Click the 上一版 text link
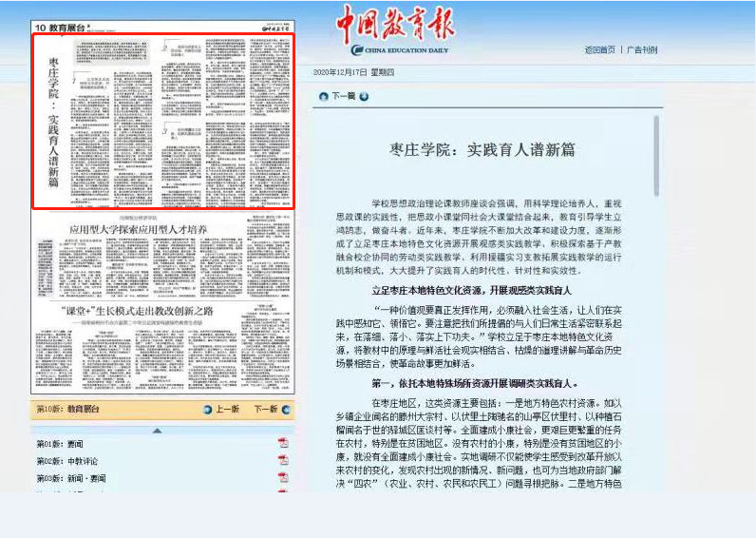756x538 pixels. (x=227, y=410)
